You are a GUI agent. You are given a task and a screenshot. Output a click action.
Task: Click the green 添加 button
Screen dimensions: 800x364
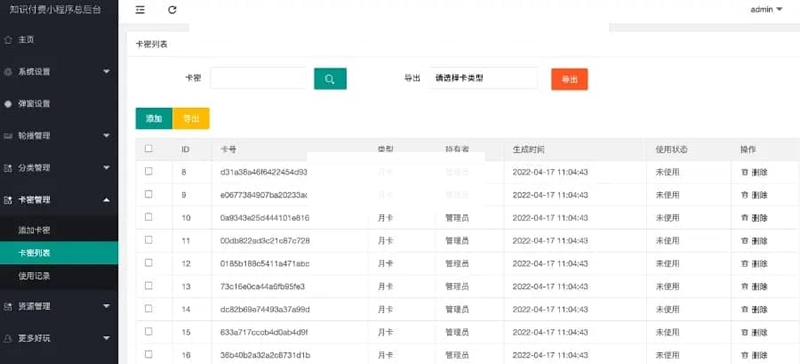click(x=154, y=118)
